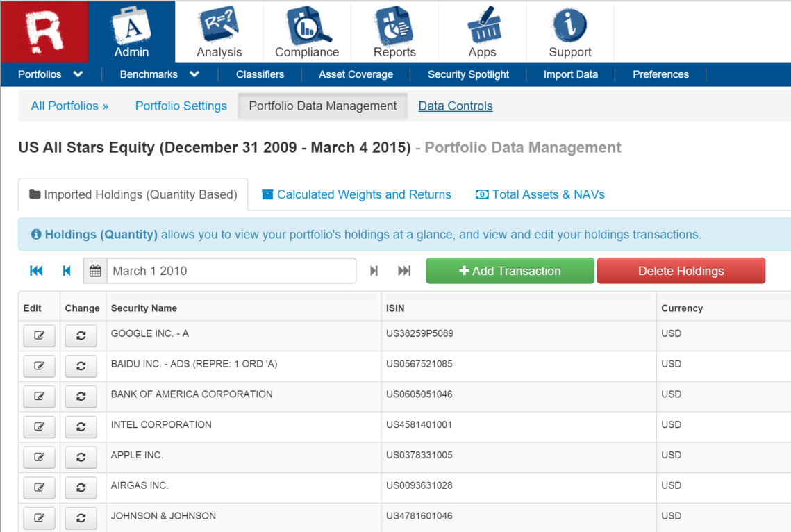Image resolution: width=791 pixels, height=532 pixels.
Task: Jump to first holdings date
Action: (x=36, y=271)
